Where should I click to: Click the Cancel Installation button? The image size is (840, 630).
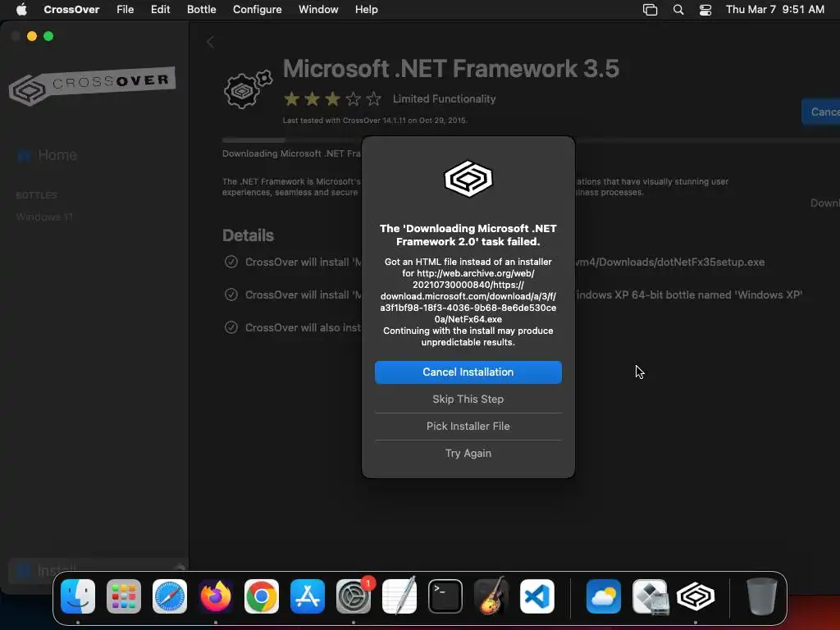468,372
